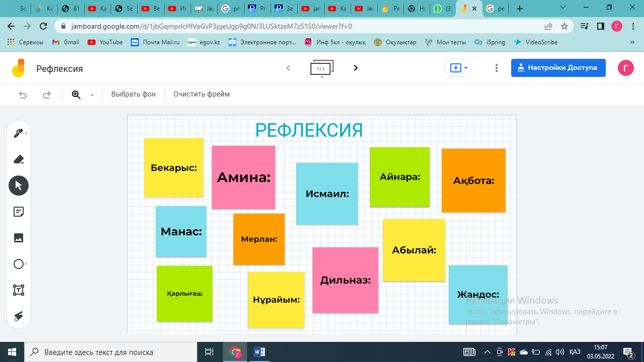Open the zoom level dropdown
The image size is (644, 362).
(x=92, y=95)
